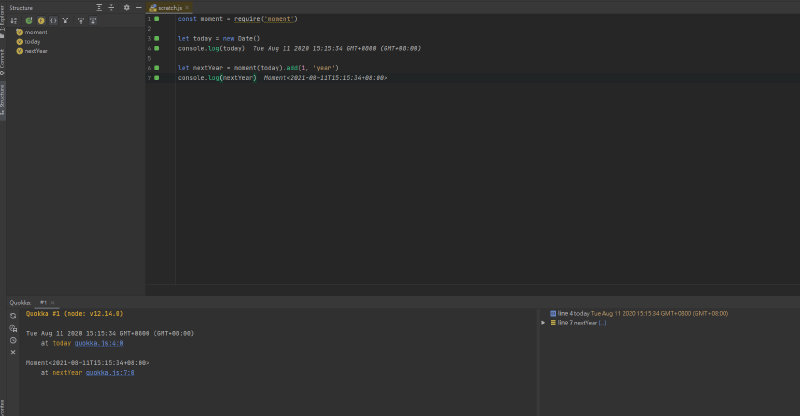800x416 pixels.
Task: Click Collapse All in the Structure header
Action: point(111,8)
